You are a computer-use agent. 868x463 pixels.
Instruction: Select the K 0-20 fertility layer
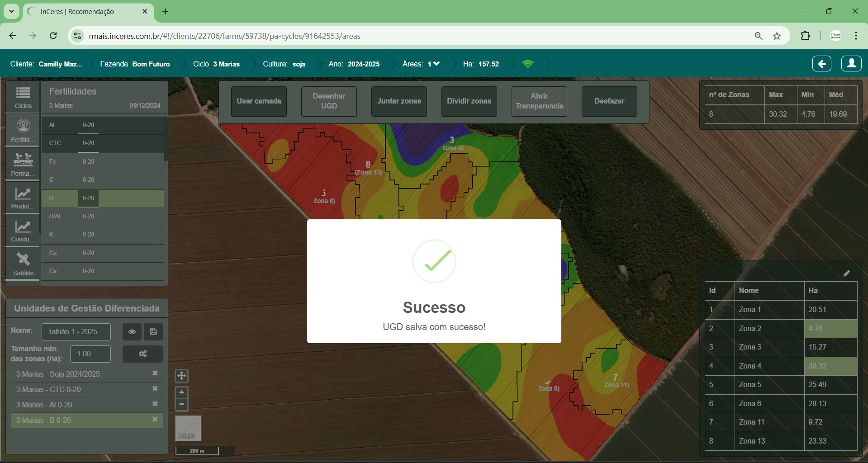103,235
